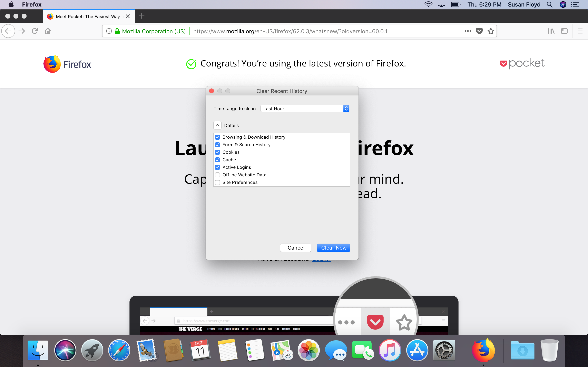588x367 pixels.
Task: Select Last Hour from the time range dropdown
Action: tap(305, 109)
